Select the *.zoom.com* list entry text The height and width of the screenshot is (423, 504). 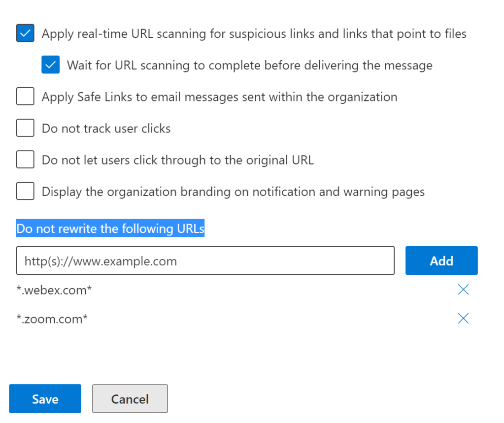pos(52,319)
